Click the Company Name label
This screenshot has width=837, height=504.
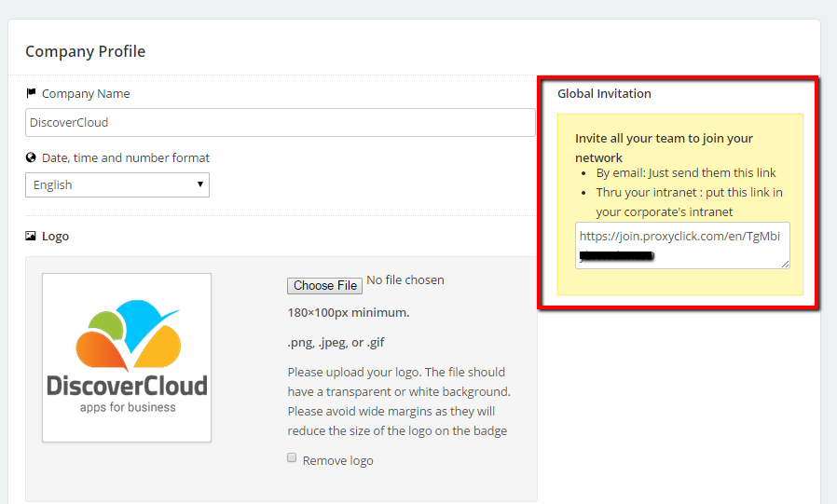(x=86, y=93)
